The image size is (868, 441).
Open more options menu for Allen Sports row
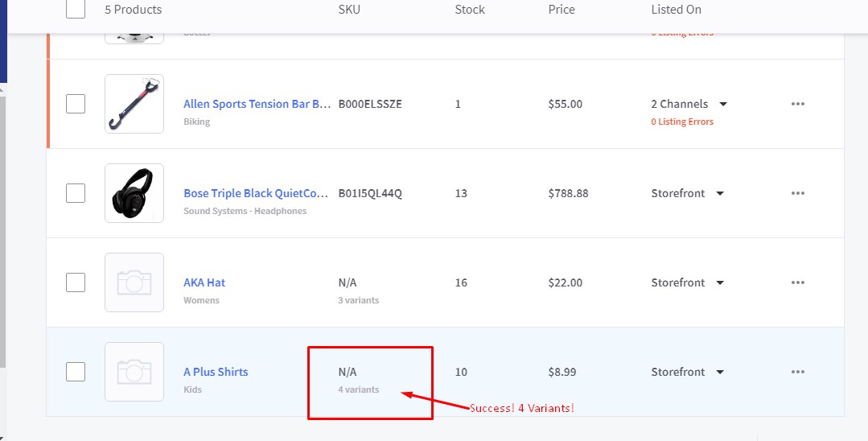[x=798, y=104]
